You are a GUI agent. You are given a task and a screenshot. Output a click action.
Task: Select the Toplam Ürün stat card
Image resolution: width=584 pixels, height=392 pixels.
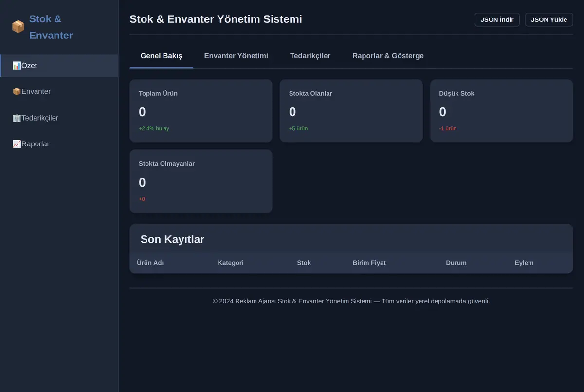[x=201, y=111]
